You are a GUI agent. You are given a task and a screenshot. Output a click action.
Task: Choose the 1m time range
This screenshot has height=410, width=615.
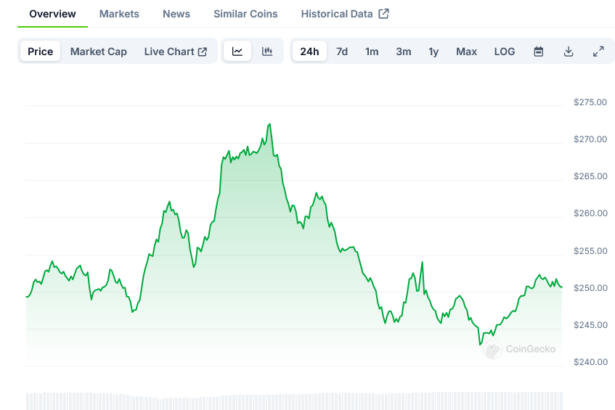(x=372, y=51)
